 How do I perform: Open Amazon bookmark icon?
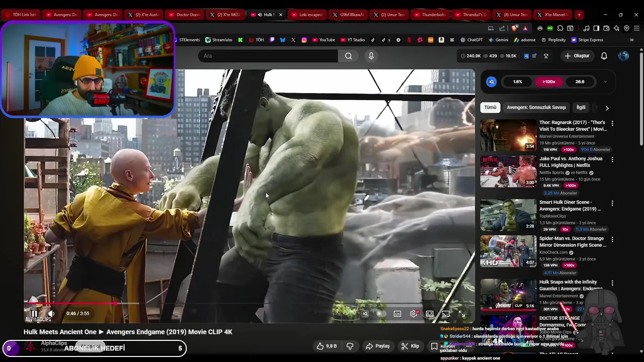pyautogui.click(x=441, y=40)
